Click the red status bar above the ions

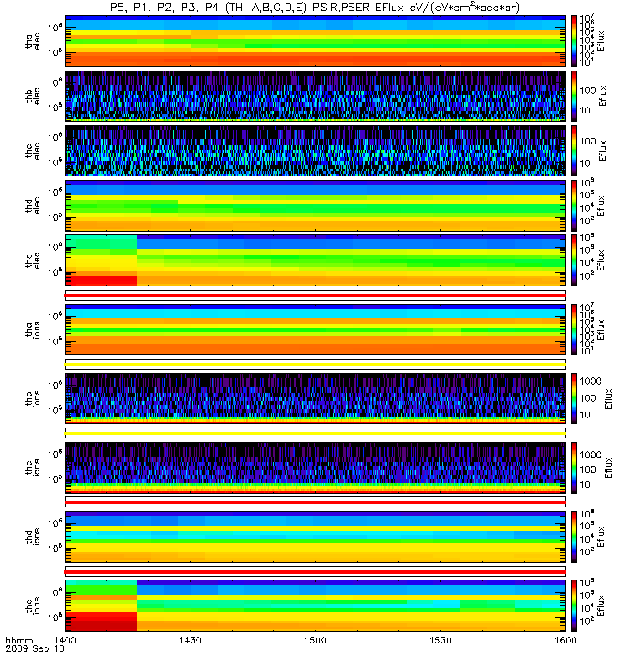point(315,571)
